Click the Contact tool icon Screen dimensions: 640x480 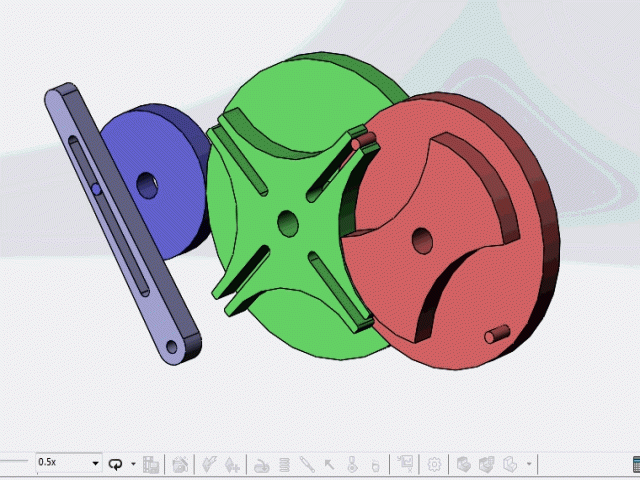pos(352,464)
